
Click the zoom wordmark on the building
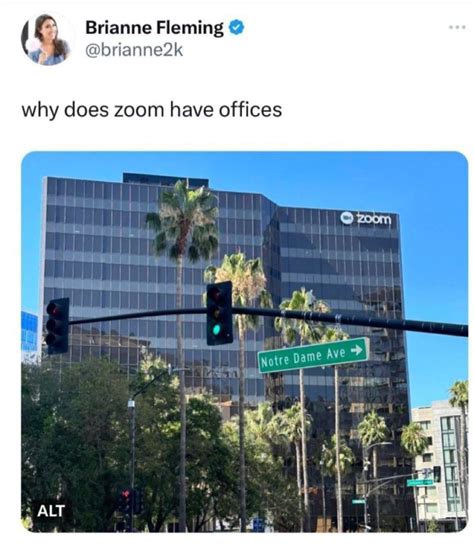(x=374, y=219)
